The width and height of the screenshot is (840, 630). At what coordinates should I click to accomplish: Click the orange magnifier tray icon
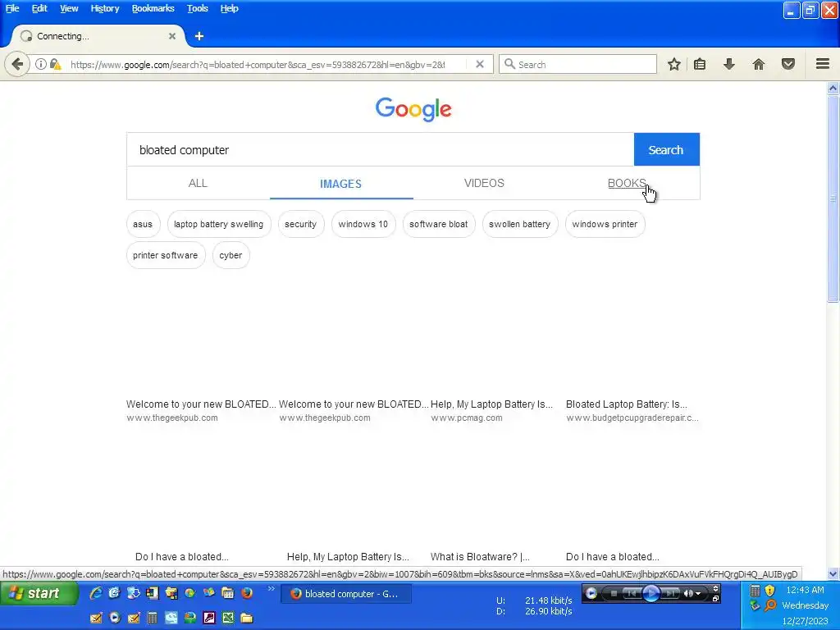[770, 605]
